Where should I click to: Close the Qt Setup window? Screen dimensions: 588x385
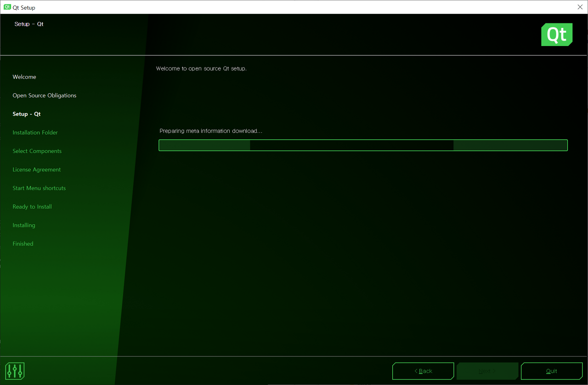click(x=580, y=7)
